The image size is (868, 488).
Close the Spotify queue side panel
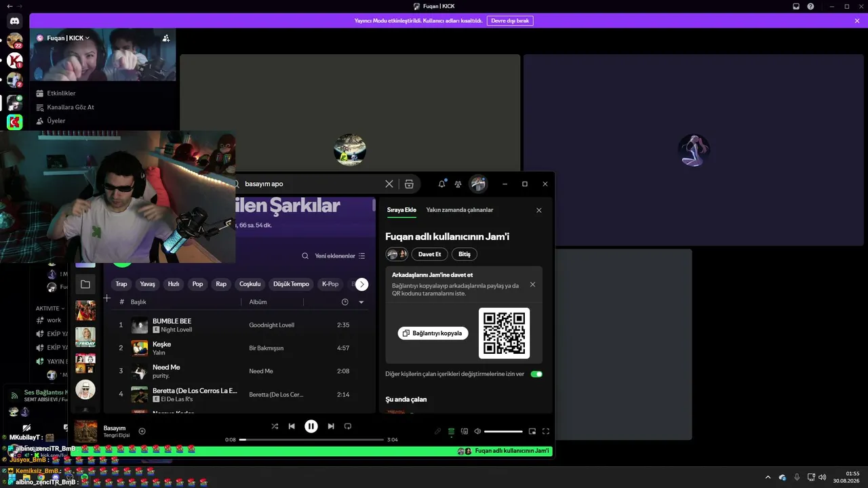pyautogui.click(x=539, y=210)
